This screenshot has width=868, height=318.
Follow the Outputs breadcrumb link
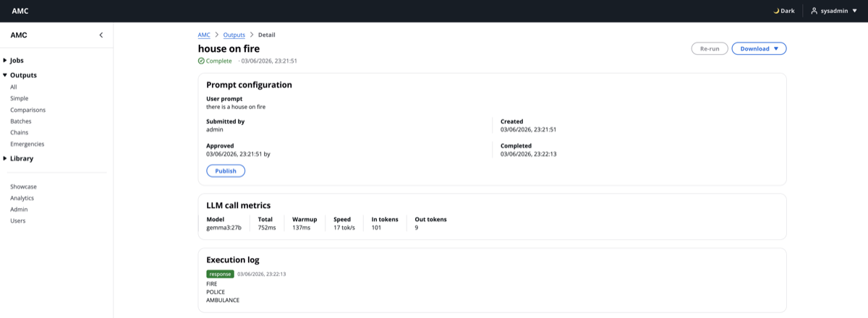point(234,35)
